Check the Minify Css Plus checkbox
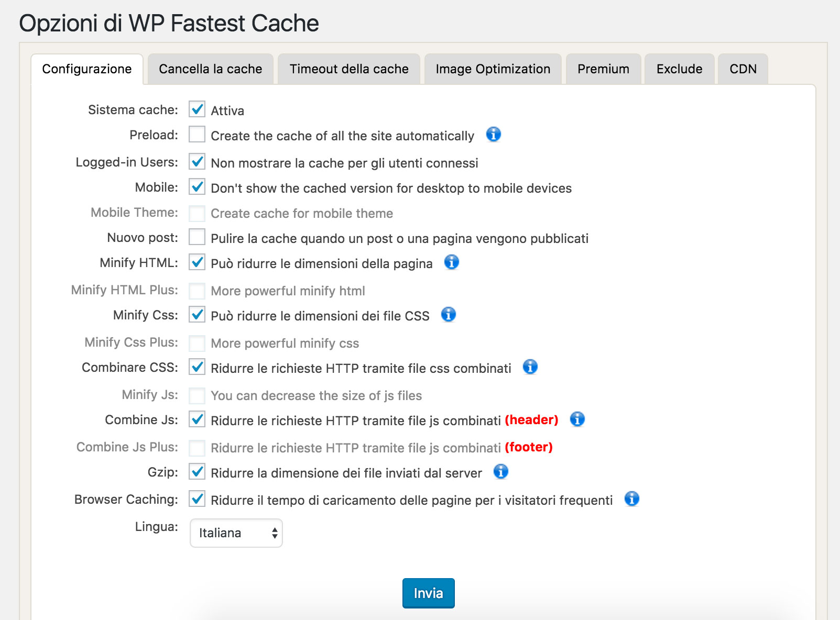Viewport: 840px width, 620px height. 197,343
